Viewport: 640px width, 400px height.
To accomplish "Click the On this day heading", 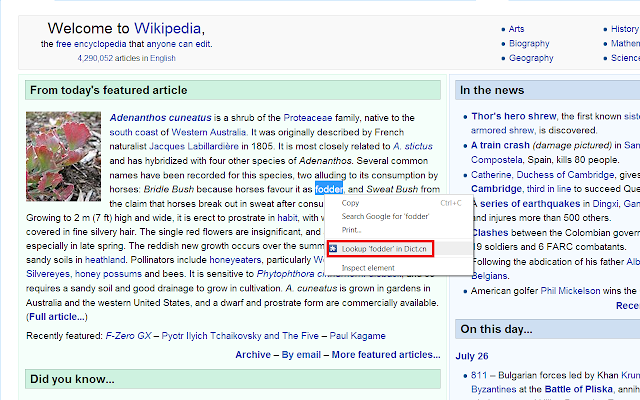I will (496, 329).
